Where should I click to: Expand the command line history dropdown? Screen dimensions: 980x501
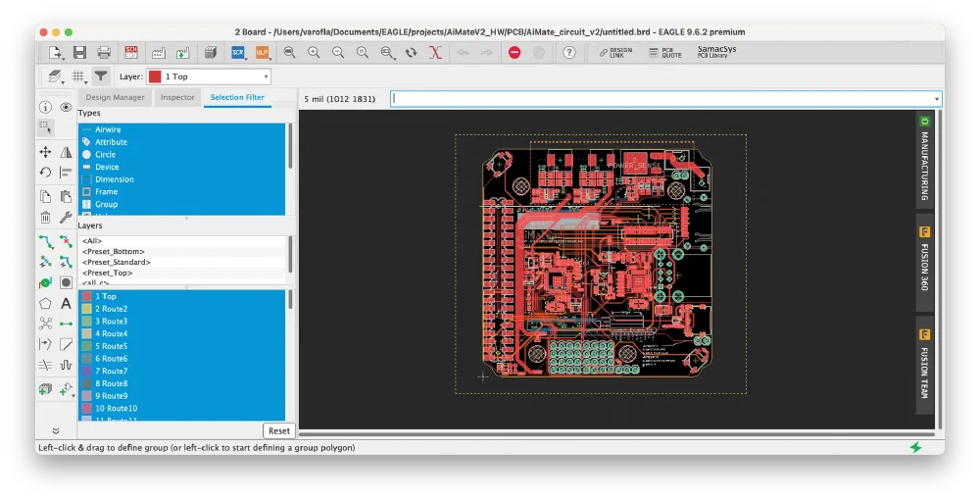[x=937, y=99]
